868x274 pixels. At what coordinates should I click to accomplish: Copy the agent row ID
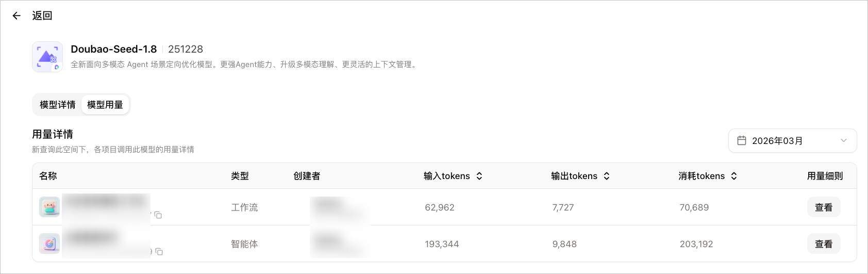click(x=159, y=251)
